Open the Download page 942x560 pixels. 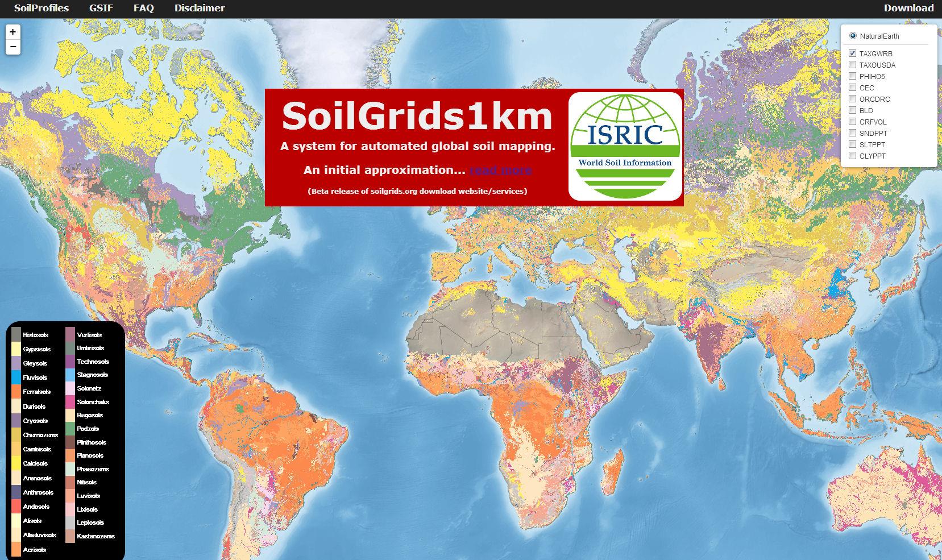pos(908,8)
